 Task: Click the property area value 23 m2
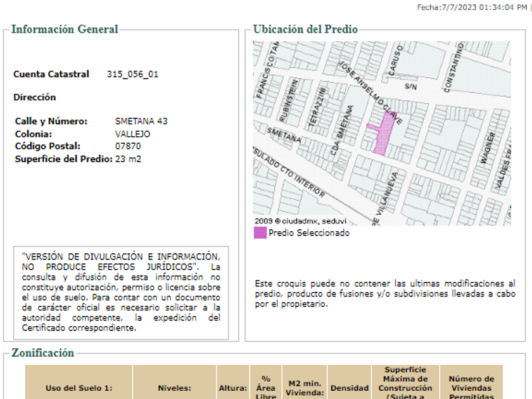[x=128, y=159]
